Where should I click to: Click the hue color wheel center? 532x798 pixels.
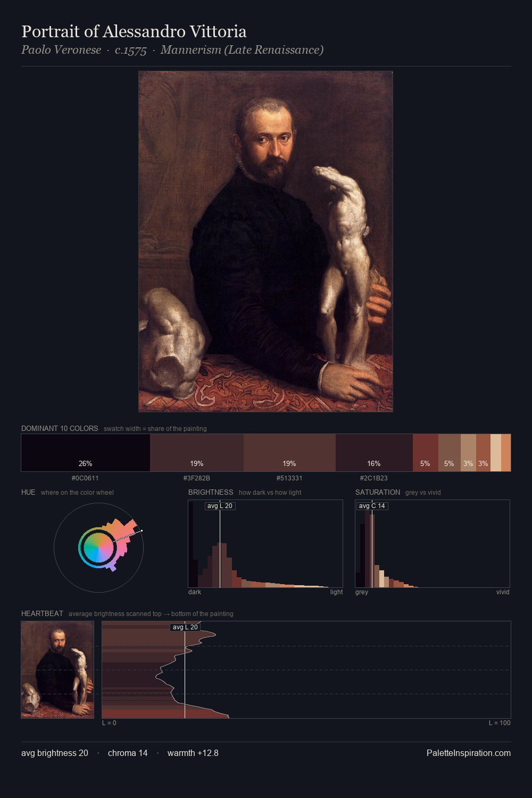point(98,547)
